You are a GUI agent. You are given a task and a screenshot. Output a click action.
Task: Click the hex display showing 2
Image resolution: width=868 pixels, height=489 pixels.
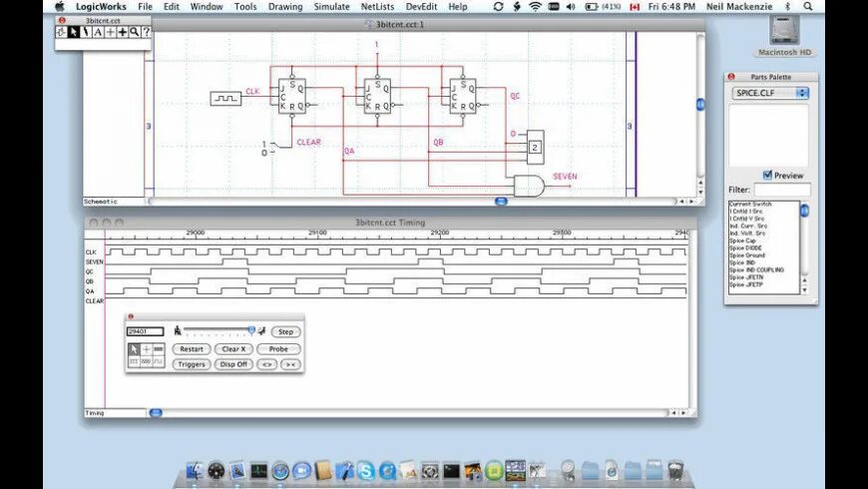point(535,148)
